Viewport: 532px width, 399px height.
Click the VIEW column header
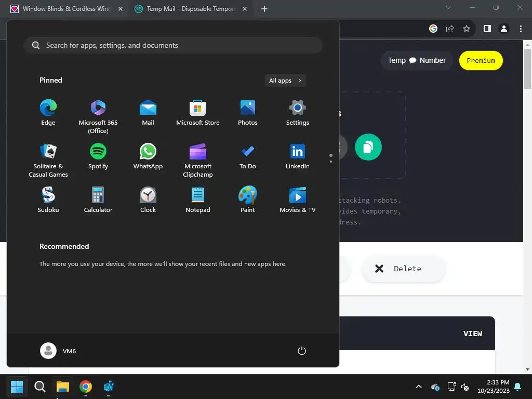click(473, 334)
